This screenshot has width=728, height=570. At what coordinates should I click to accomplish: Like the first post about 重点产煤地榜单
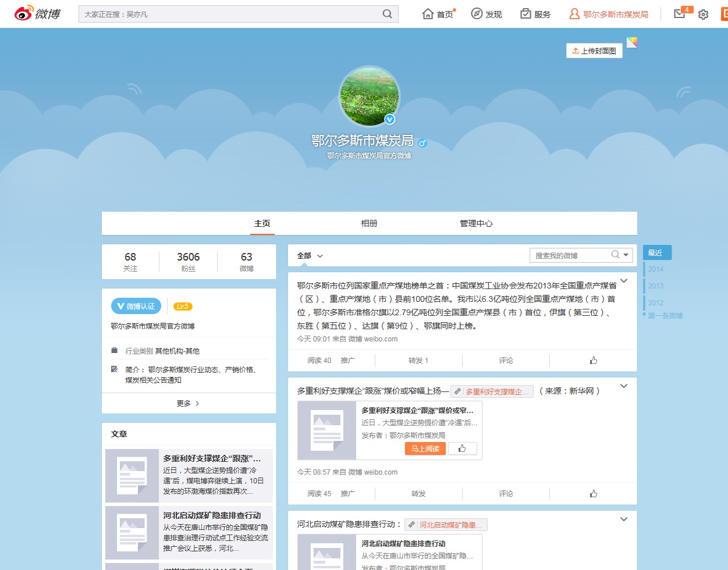coord(594,361)
